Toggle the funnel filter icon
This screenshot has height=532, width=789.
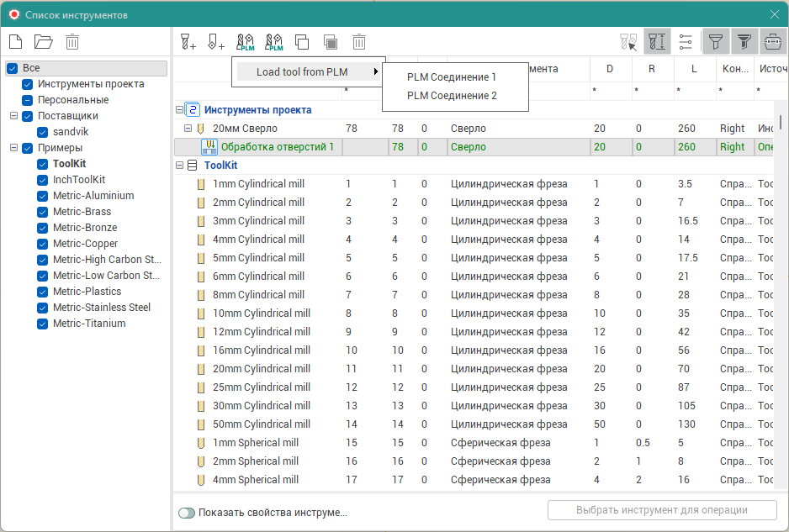[715, 41]
